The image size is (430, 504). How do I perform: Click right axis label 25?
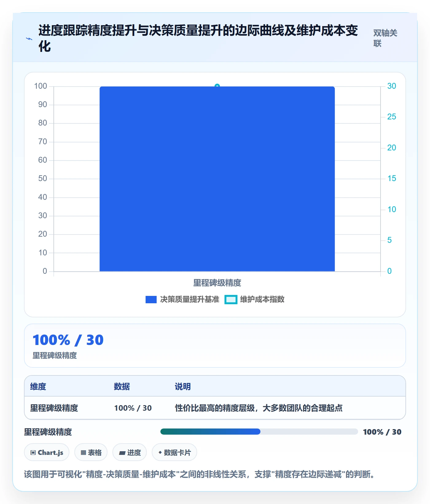392,117
